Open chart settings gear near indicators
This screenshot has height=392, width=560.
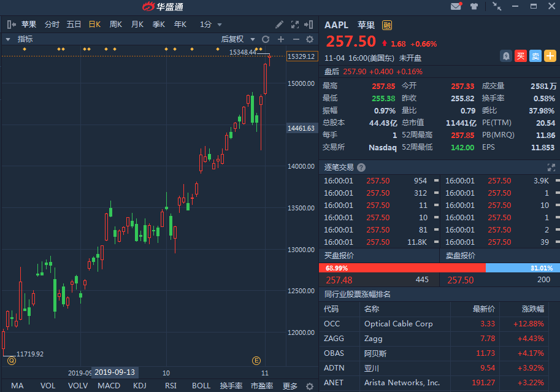310,39
